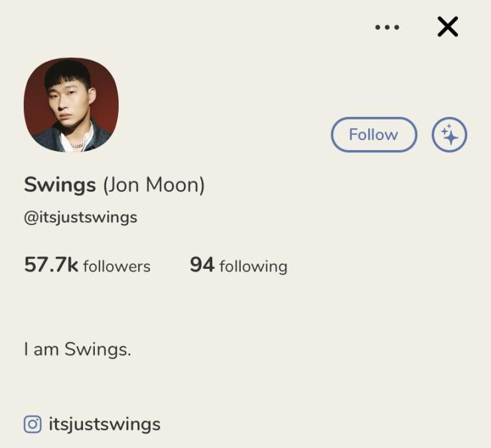Screen dimensions: 491x448
Task: Click the "following" label
Action: [253, 266]
